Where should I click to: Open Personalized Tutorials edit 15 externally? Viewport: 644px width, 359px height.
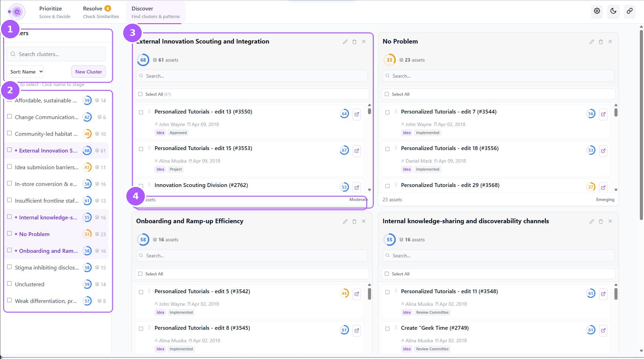click(x=357, y=151)
